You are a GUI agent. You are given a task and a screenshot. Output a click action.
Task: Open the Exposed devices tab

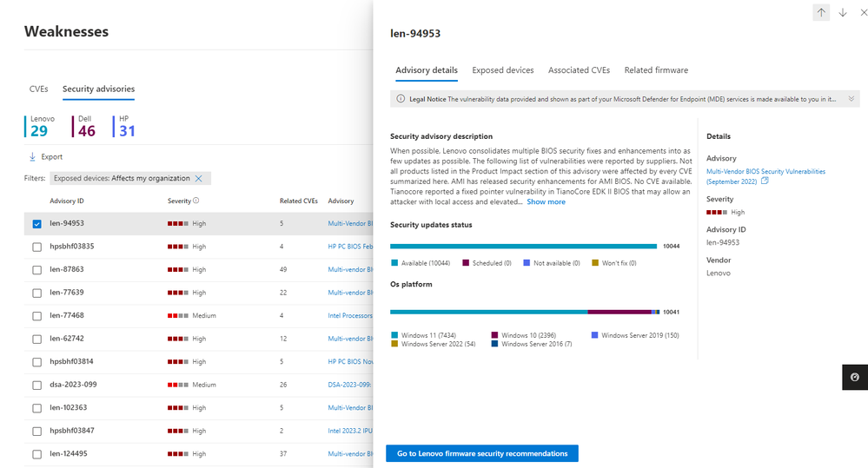pos(503,70)
